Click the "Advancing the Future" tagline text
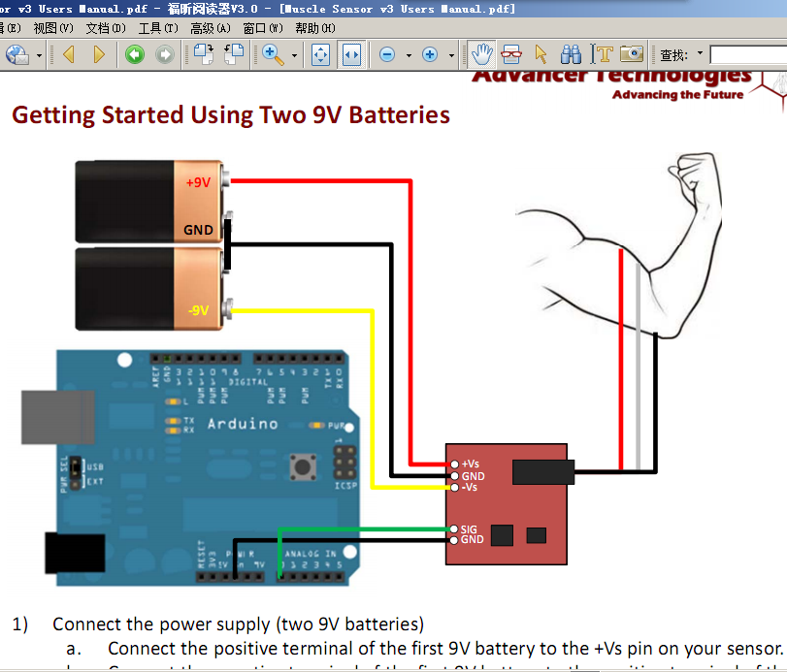The image size is (787, 672). [x=677, y=95]
